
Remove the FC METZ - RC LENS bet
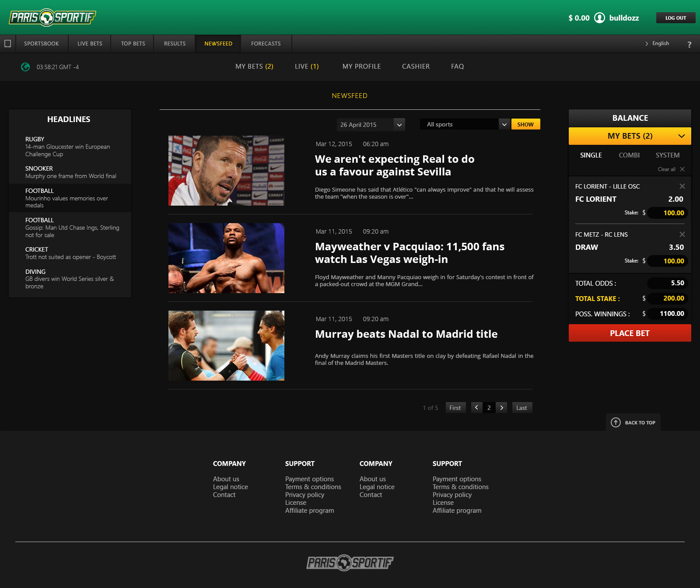coord(682,234)
